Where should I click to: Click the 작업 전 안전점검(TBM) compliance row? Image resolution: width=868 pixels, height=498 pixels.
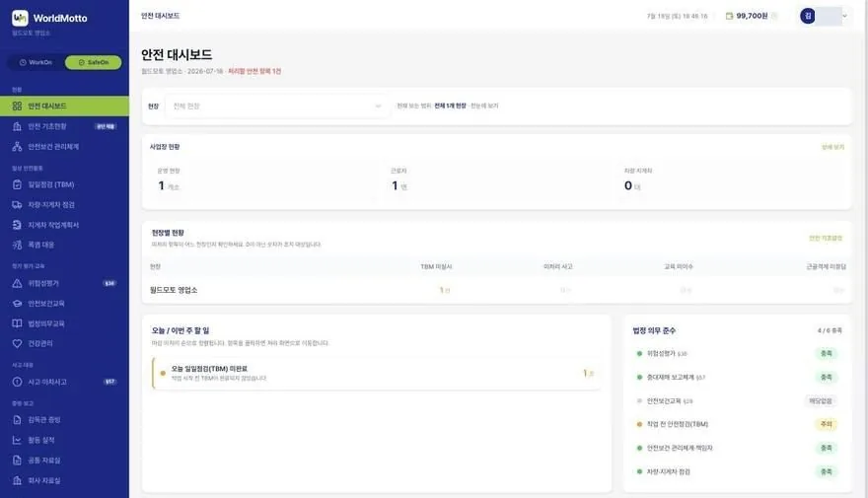point(737,424)
